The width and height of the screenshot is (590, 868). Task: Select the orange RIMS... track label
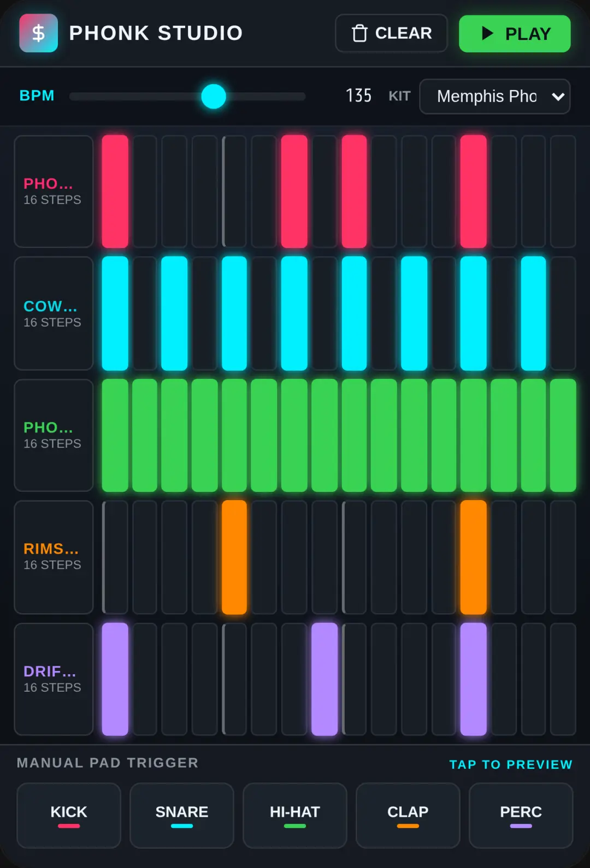pos(54,557)
